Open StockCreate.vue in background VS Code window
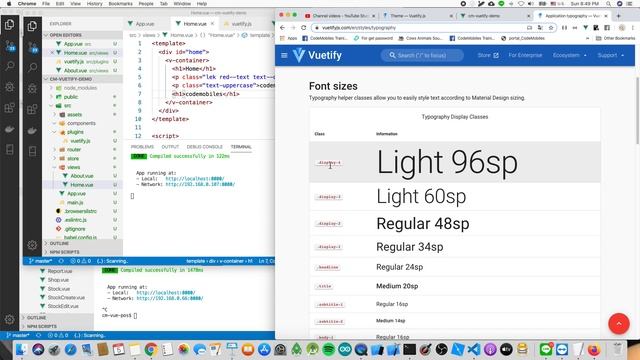640x360 pixels. (66, 298)
